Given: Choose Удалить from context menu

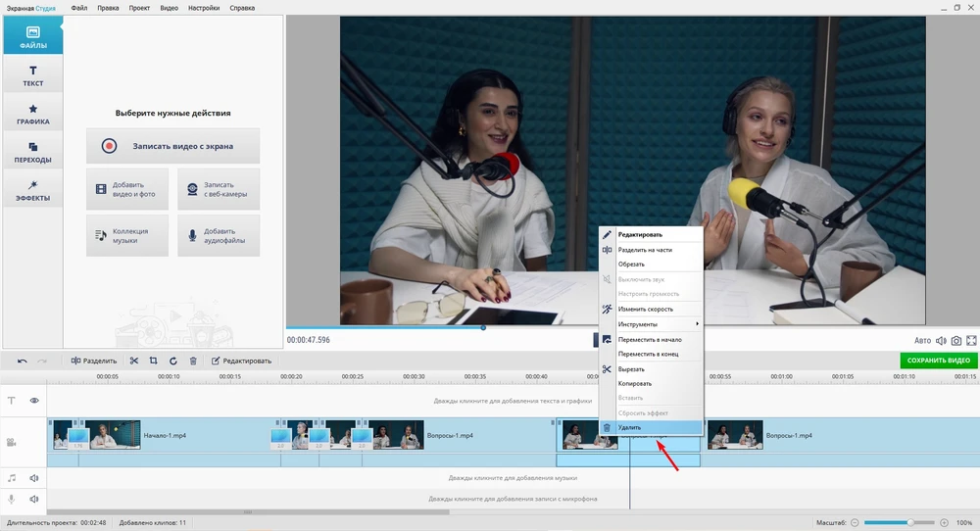Looking at the screenshot, I should (629, 428).
